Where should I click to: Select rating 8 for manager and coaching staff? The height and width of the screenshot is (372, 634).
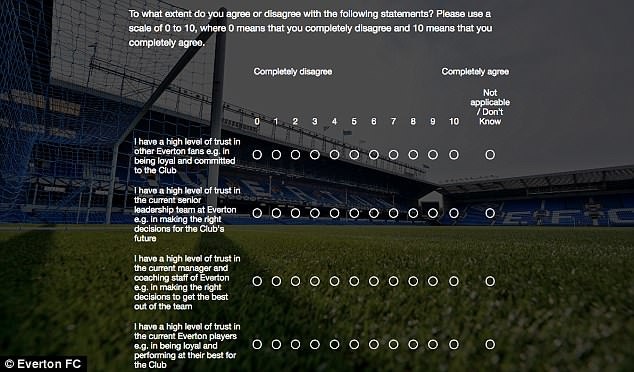(x=413, y=281)
